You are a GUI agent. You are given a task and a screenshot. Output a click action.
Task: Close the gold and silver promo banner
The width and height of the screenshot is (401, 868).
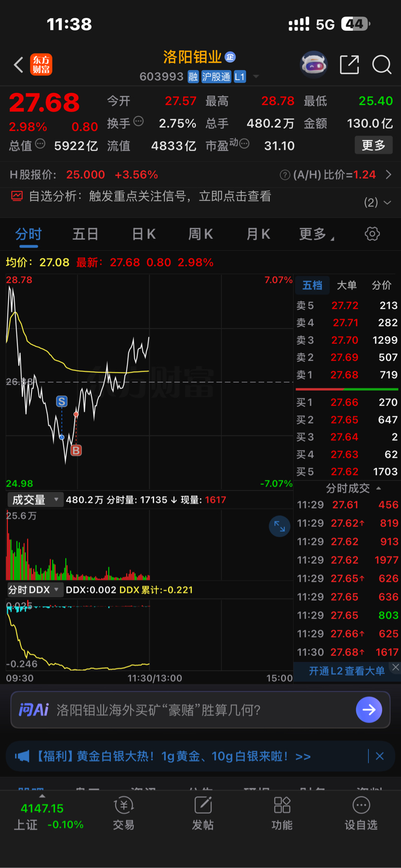tap(380, 756)
